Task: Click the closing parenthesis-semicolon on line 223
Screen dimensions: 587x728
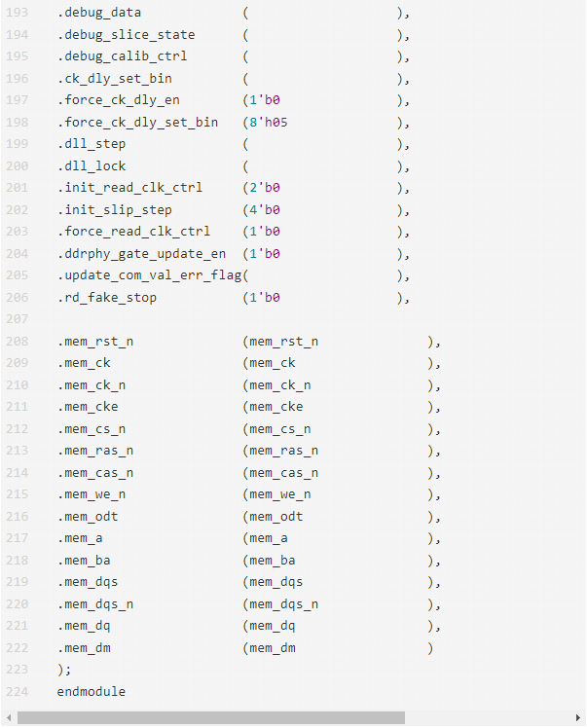Action: [64, 669]
